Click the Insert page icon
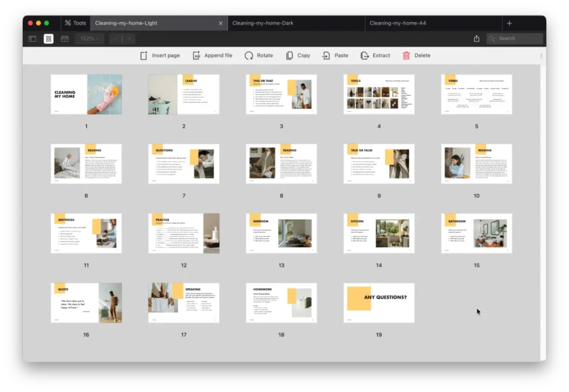The height and width of the screenshot is (392, 569). [144, 56]
